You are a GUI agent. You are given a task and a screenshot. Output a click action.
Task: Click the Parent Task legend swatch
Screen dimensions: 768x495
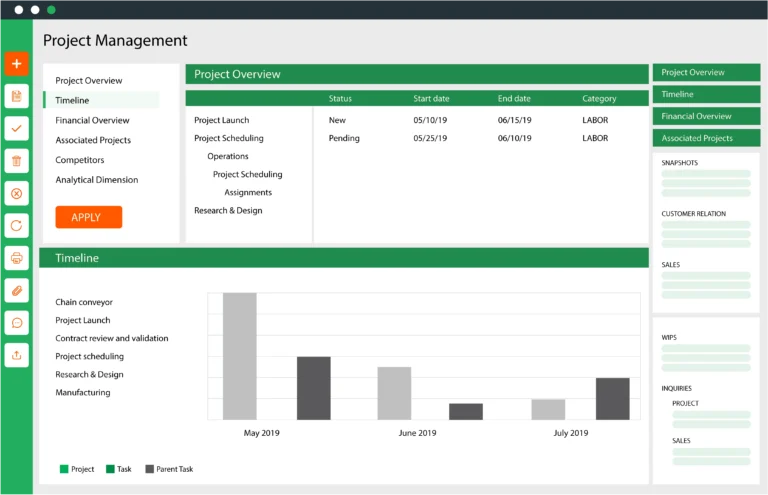tap(150, 468)
